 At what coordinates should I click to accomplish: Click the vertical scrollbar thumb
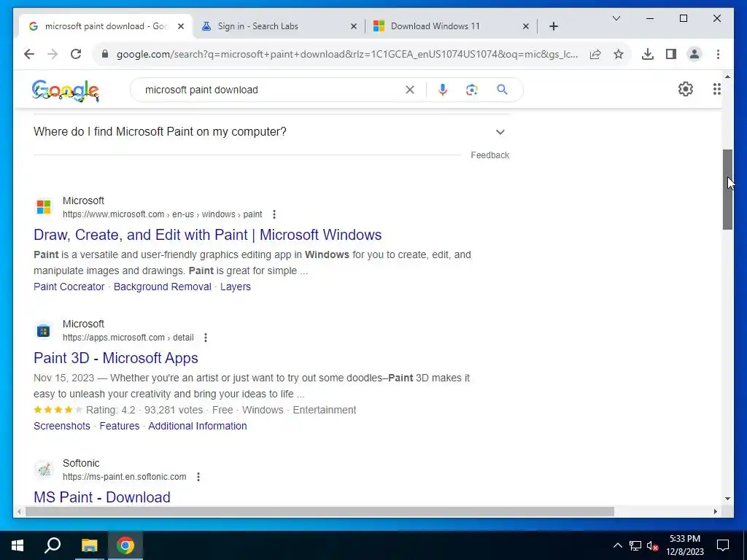pos(727,190)
